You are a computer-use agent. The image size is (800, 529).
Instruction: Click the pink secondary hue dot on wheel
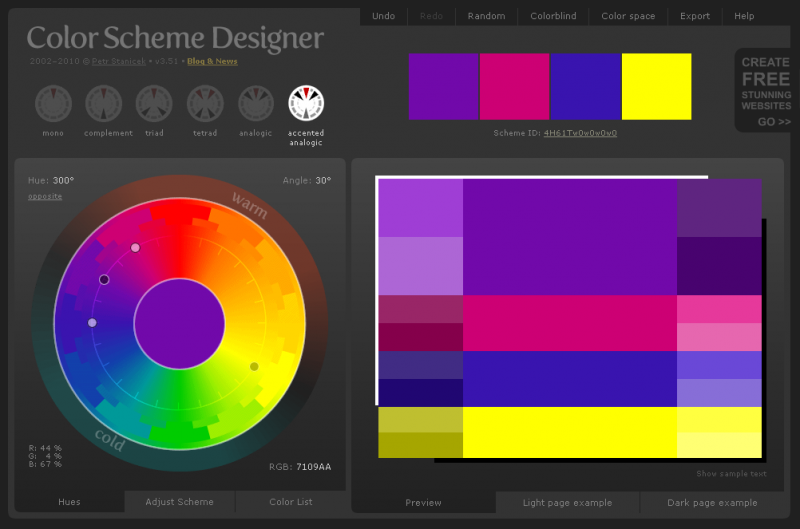[135, 248]
